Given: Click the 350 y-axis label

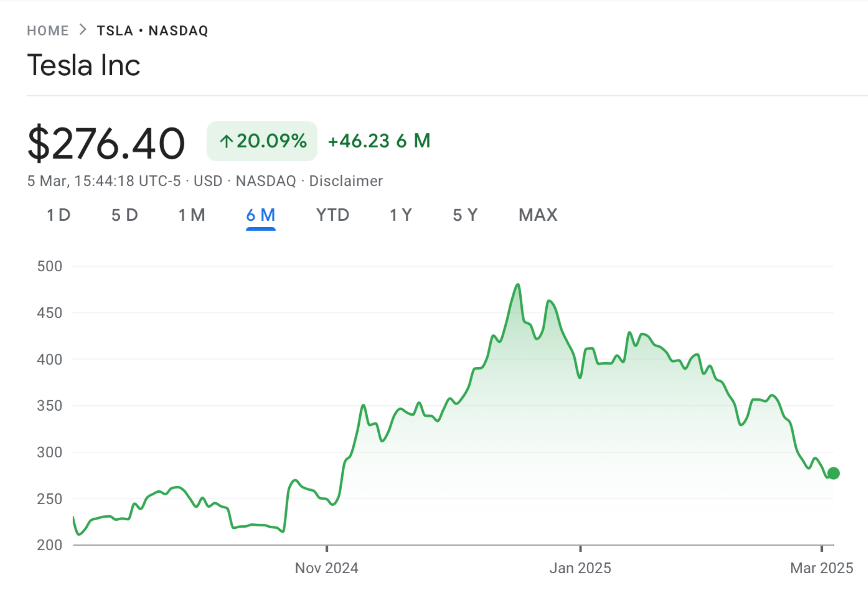Looking at the screenshot, I should pyautogui.click(x=50, y=406).
